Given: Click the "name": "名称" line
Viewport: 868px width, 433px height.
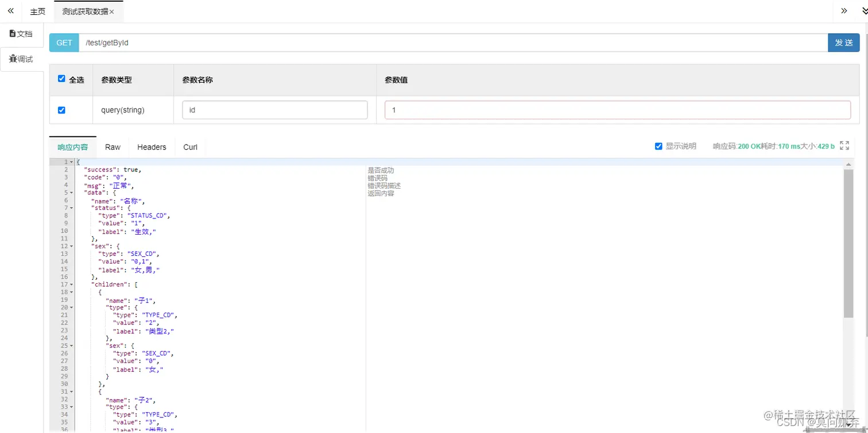Looking at the screenshot, I should (118, 201).
